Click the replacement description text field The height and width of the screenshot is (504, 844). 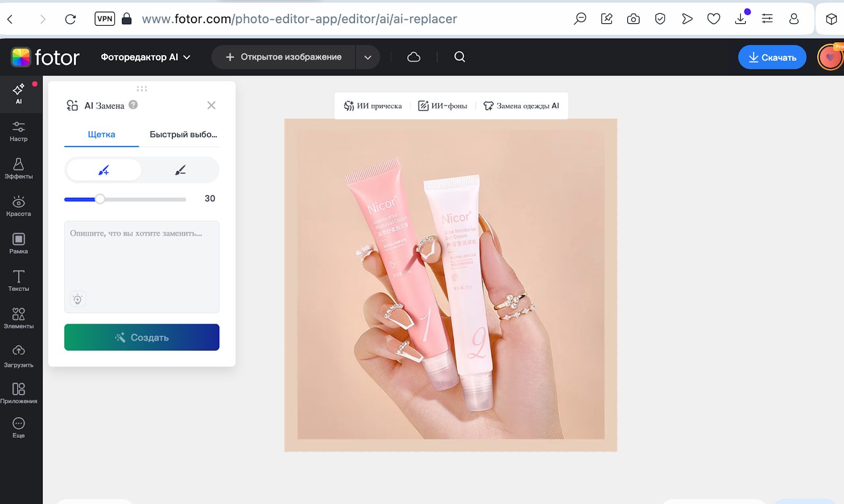[142, 267]
